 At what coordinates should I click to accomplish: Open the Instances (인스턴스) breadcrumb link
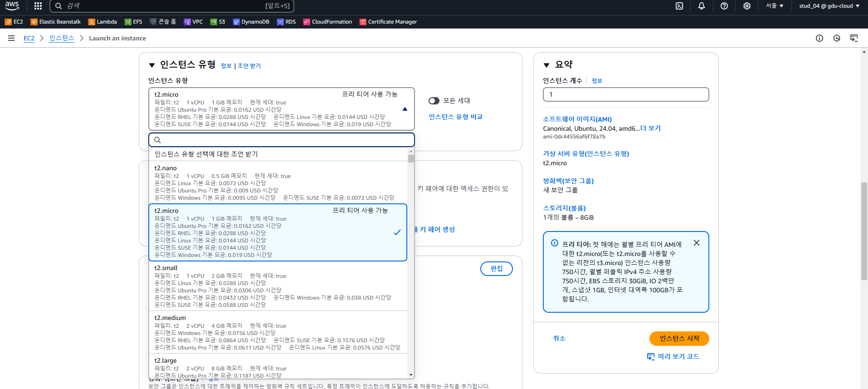point(62,38)
